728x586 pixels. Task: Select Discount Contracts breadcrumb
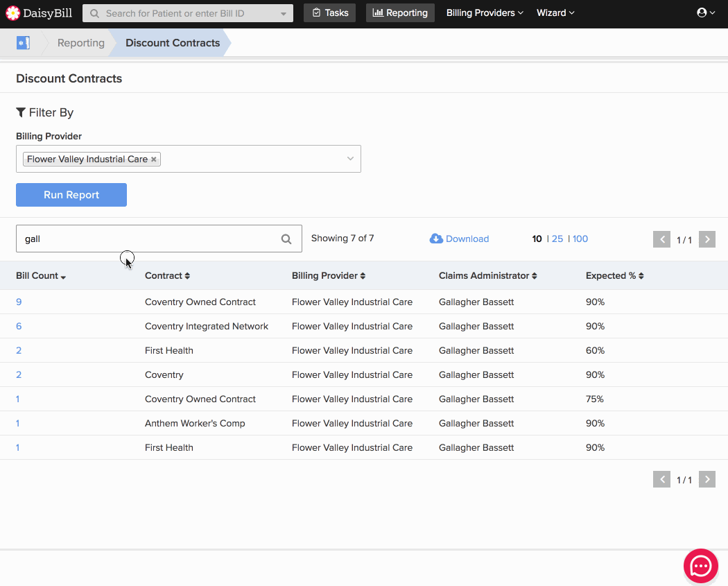(x=173, y=43)
